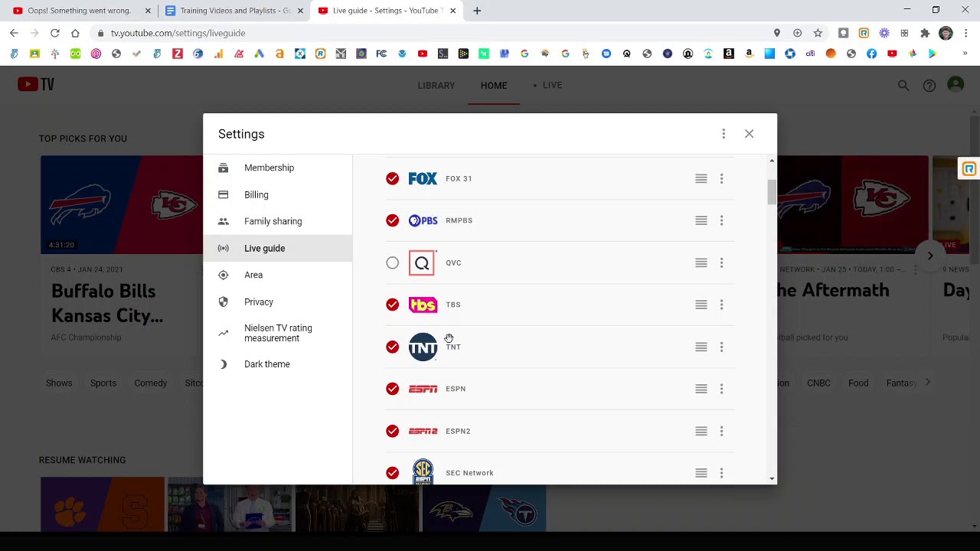Switch to the Oops! Something went wrong tab
Viewport: 980px width, 551px height.
(x=80, y=11)
